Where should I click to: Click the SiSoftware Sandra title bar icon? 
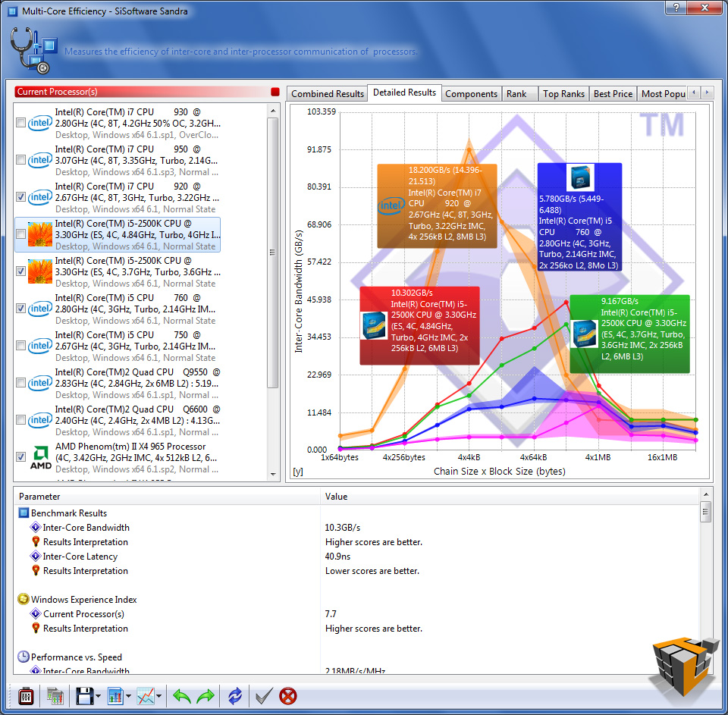pos(13,11)
